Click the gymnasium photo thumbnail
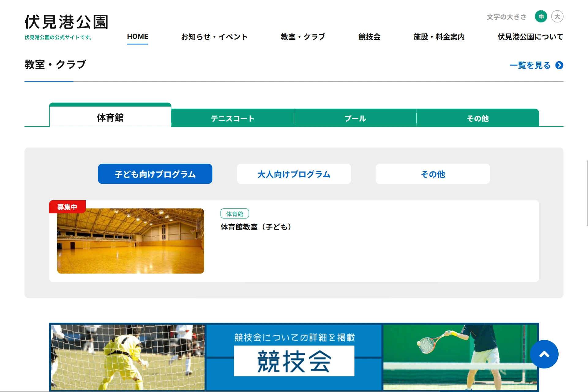The width and height of the screenshot is (588, 392). coord(130,241)
